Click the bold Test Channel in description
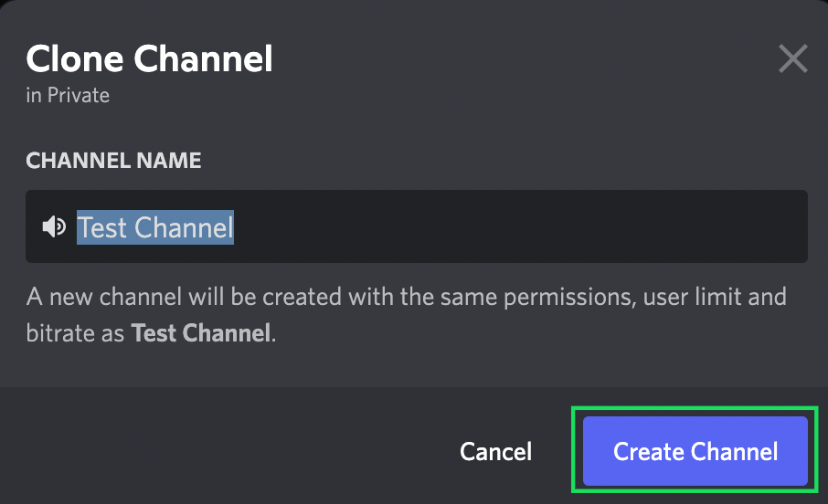Image resolution: width=828 pixels, height=504 pixels. [201, 332]
